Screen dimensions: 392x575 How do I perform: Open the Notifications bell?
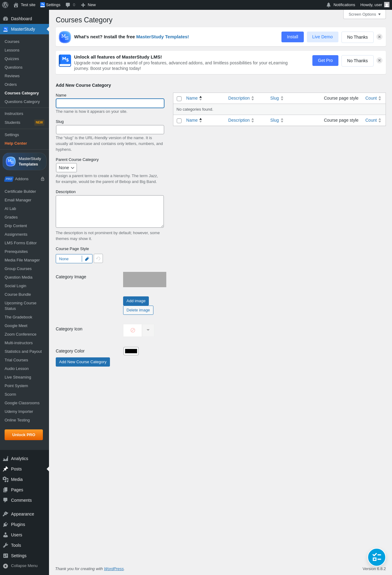click(x=329, y=5)
